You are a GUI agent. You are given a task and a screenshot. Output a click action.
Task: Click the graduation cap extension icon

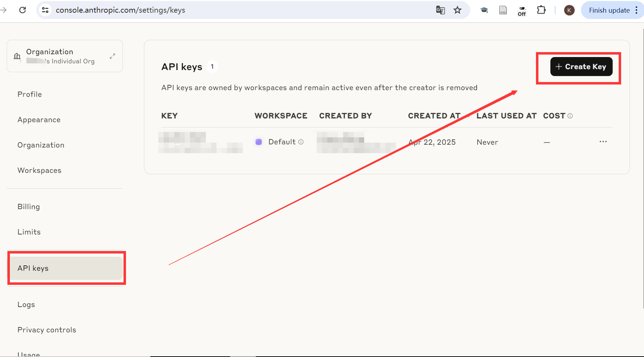[484, 10]
